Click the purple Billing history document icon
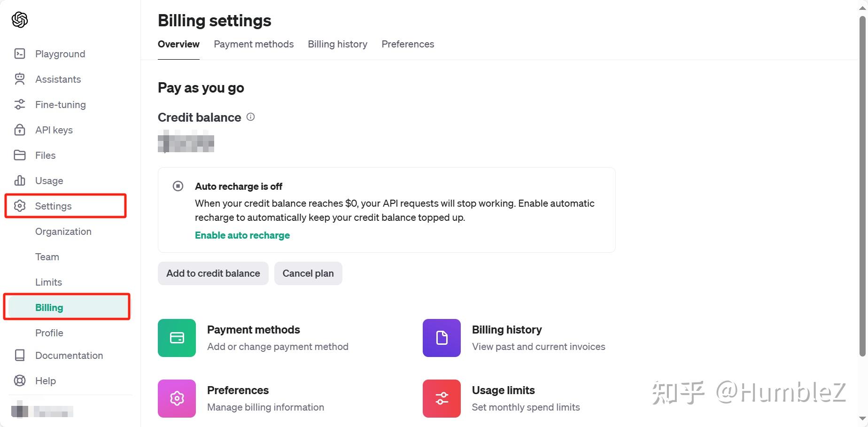 [442, 338]
